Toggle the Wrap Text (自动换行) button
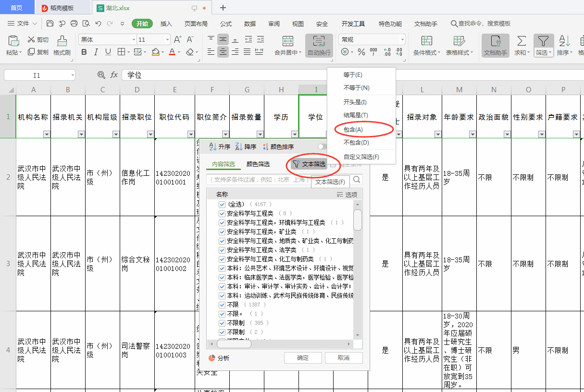 tap(319, 46)
